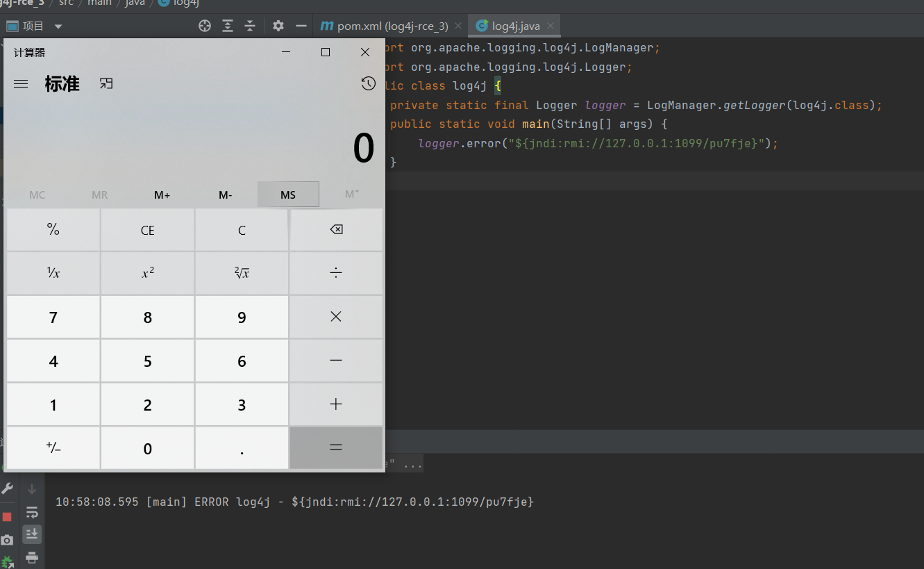The image size is (924, 569).
Task: Click the calculator digit 6 key
Action: (x=242, y=361)
